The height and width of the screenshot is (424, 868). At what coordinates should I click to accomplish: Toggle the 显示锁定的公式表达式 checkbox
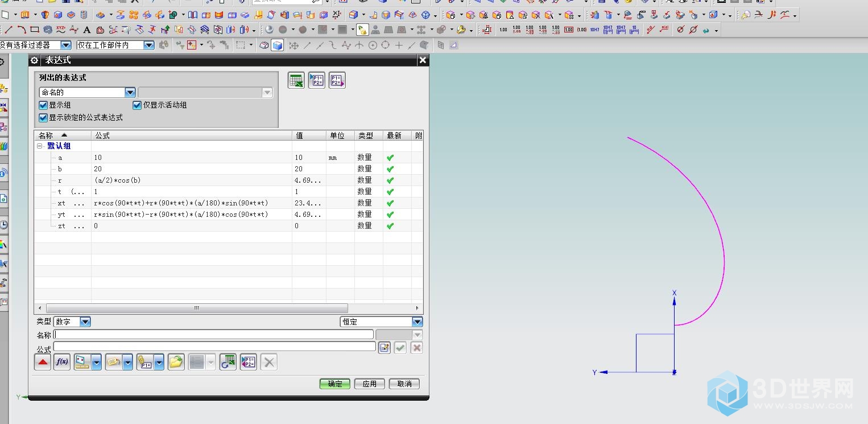tap(43, 118)
